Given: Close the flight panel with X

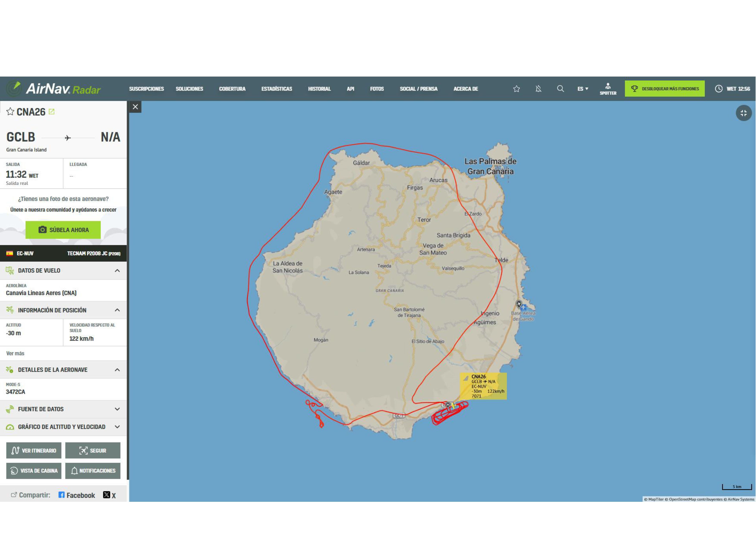Looking at the screenshot, I should (135, 107).
